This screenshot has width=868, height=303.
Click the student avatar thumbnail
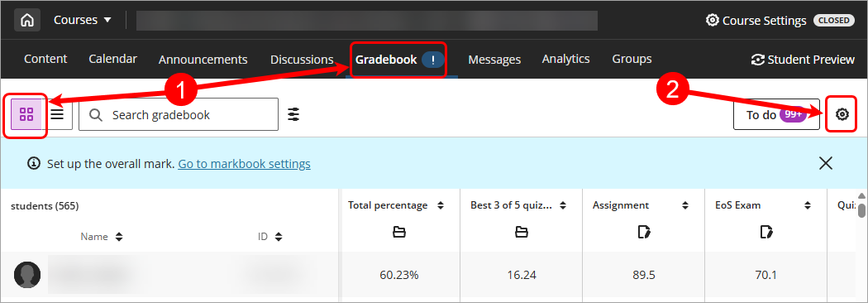27,275
